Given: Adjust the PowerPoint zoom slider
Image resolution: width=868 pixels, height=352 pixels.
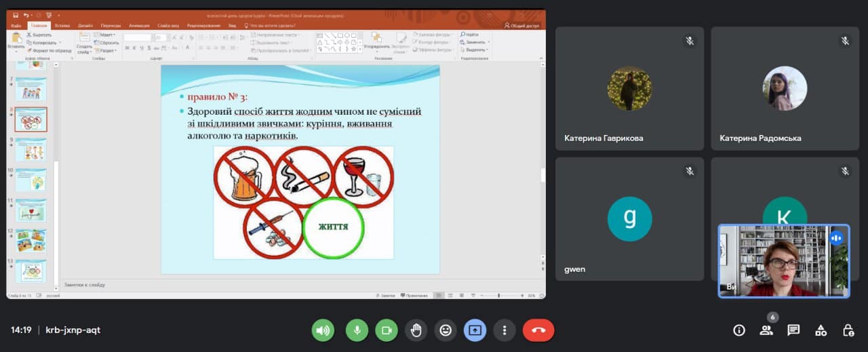Looking at the screenshot, I should click(x=499, y=296).
